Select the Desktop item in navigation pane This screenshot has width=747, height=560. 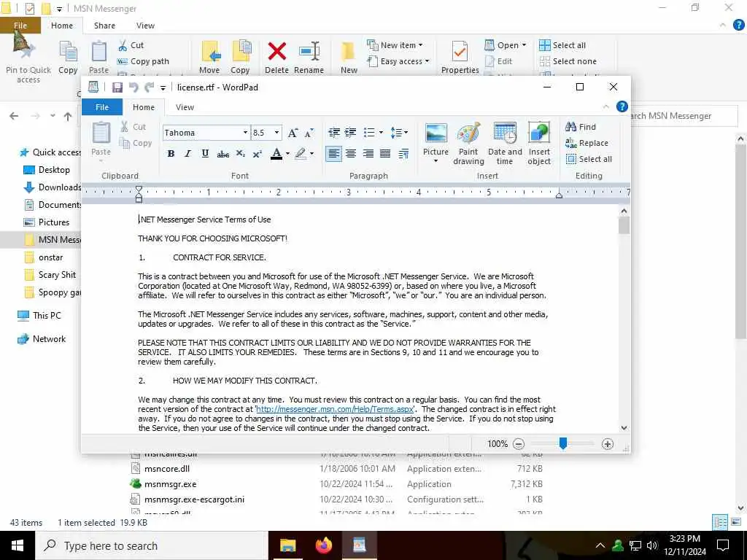click(47, 169)
